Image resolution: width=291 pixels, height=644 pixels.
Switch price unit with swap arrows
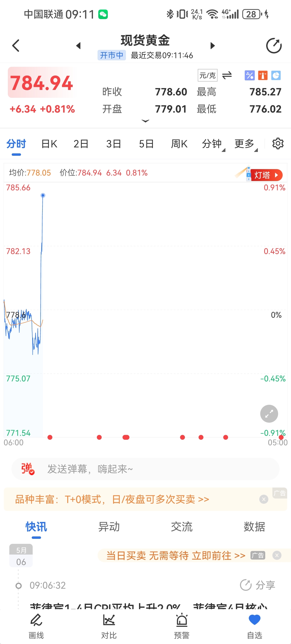click(x=227, y=75)
